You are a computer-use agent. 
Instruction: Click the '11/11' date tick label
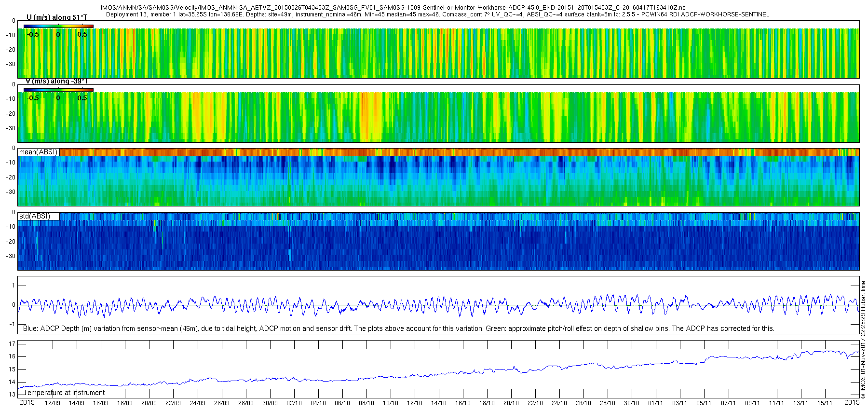776,403
